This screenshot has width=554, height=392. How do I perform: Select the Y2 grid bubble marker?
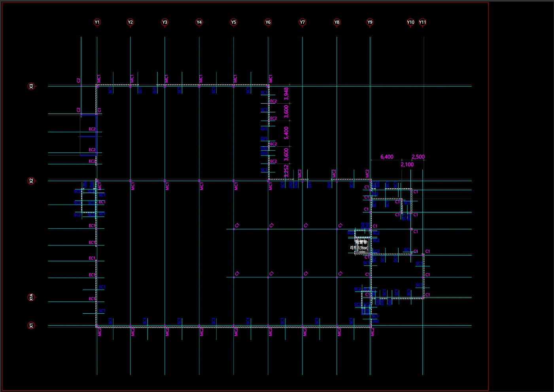[x=130, y=22]
